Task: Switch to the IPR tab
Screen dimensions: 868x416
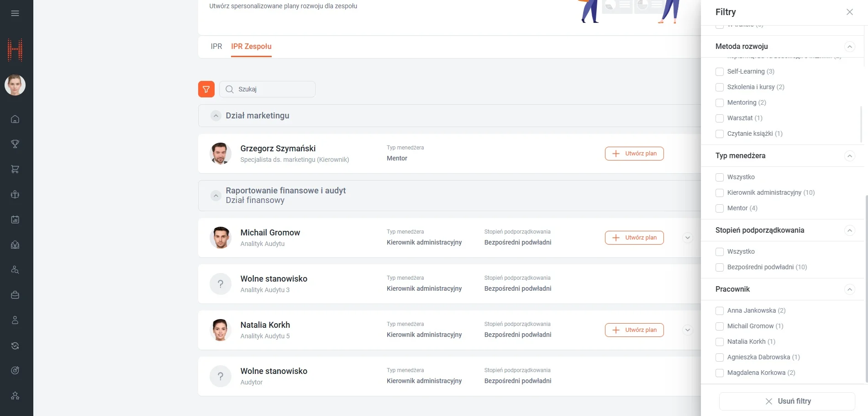Action: click(216, 46)
